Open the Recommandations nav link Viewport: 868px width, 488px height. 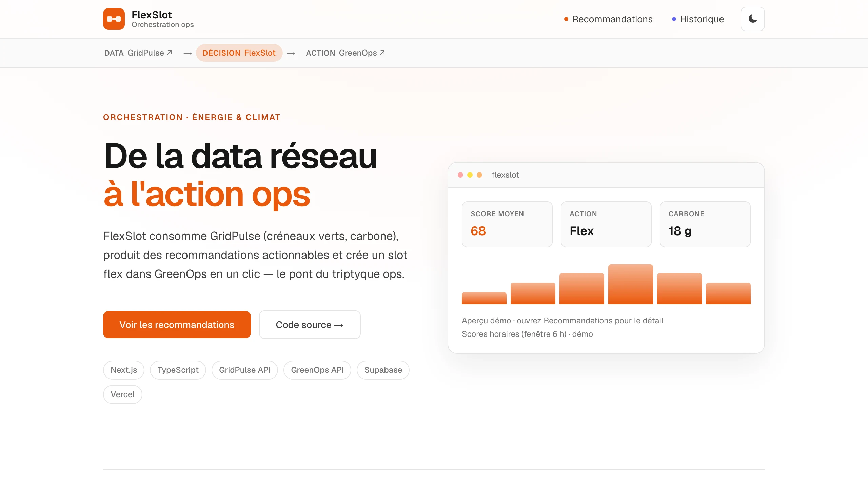(608, 19)
